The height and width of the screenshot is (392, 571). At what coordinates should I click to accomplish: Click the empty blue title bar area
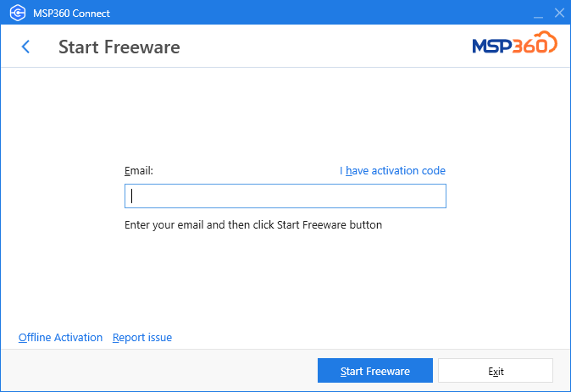[320, 13]
